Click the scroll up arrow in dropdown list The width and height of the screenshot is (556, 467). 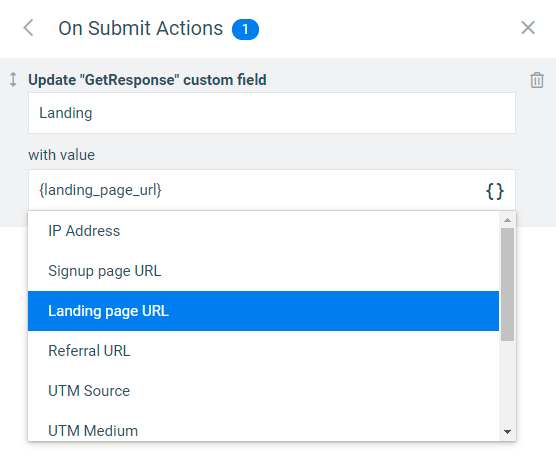point(507,220)
